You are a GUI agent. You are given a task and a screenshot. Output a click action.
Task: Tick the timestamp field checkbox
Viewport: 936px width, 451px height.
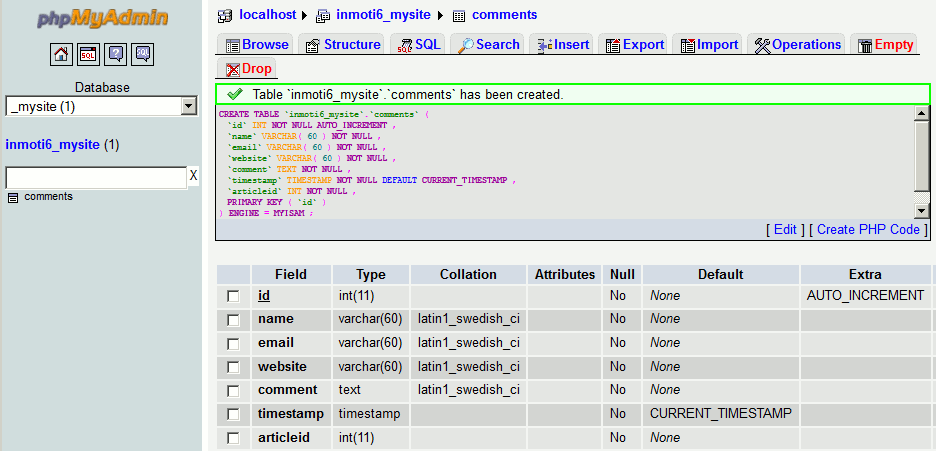coord(233,414)
